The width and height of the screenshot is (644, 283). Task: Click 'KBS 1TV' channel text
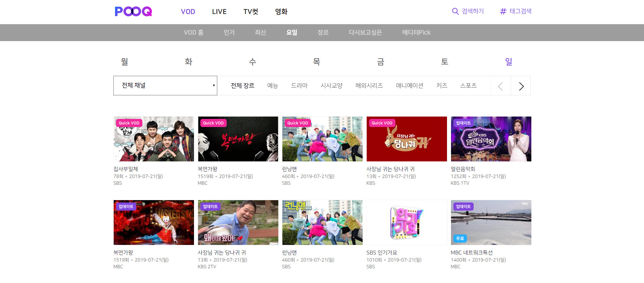(460, 183)
